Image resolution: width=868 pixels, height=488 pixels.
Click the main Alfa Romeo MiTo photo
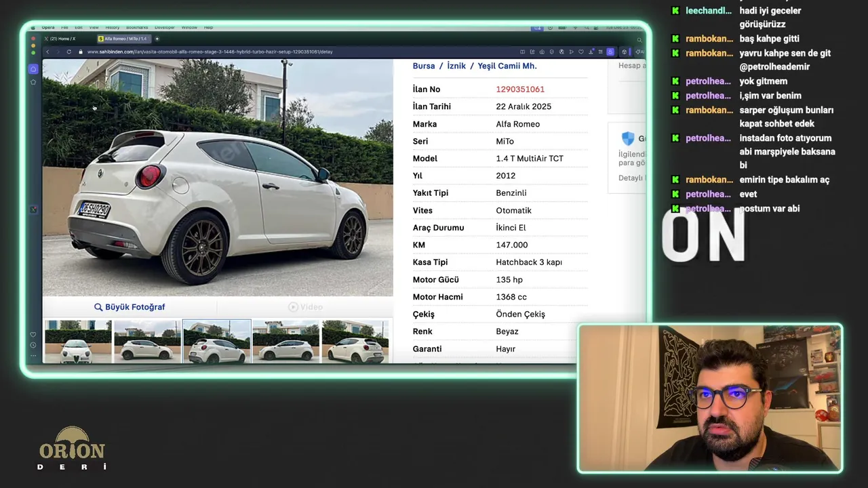(218, 178)
